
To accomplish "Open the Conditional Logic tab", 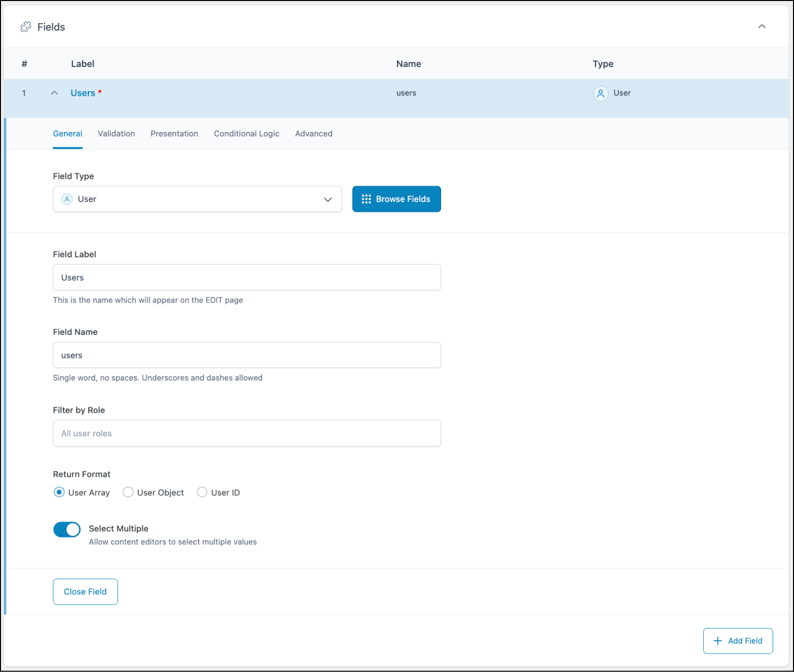I will pos(246,134).
